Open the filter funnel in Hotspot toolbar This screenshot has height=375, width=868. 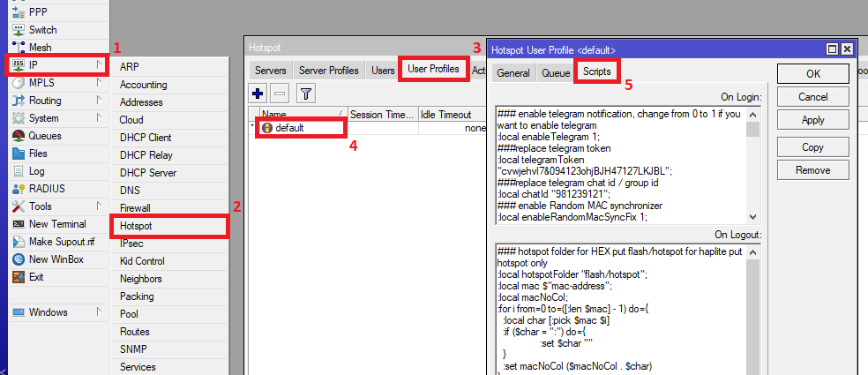tap(306, 94)
